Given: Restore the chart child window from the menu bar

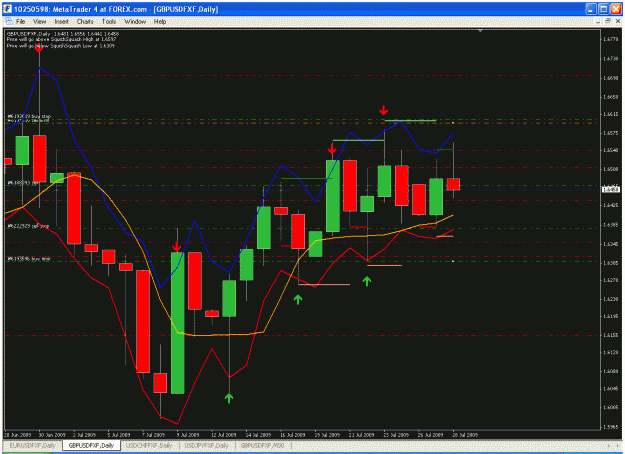Looking at the screenshot, I should [608, 22].
